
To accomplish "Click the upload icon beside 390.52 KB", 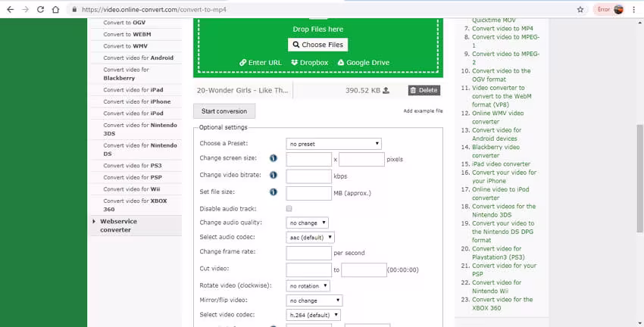I will pyautogui.click(x=386, y=90).
